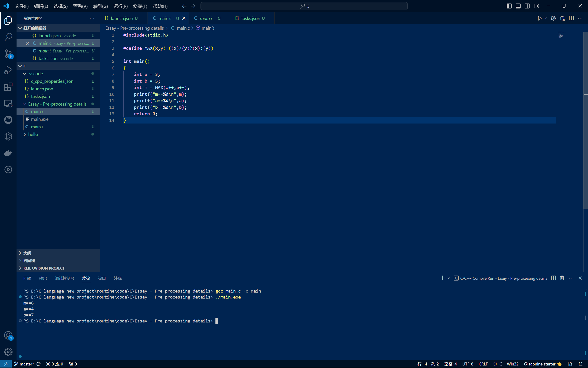Toggle the bottom panel layout
The image size is (588, 368).
coord(518,6)
